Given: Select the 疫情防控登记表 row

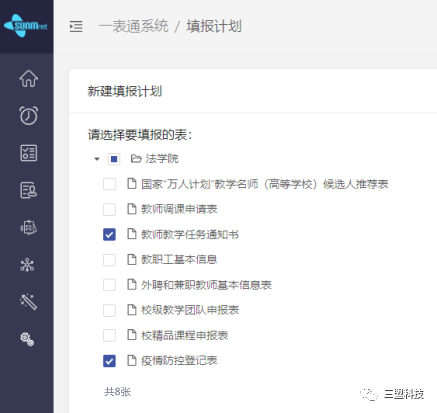Looking at the screenshot, I should click(x=179, y=360).
